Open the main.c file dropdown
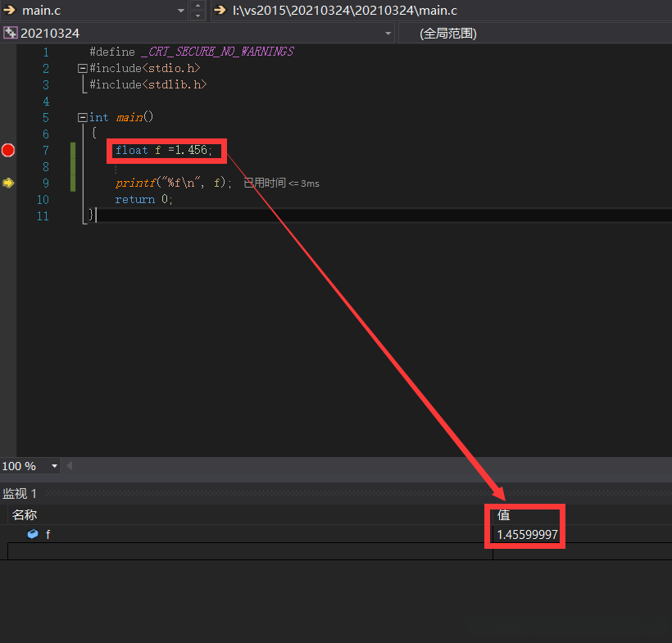This screenshot has width=672, height=643. (181, 11)
